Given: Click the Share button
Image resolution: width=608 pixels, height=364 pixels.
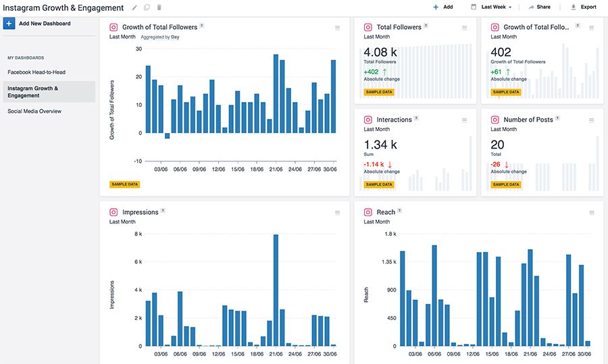Looking at the screenshot, I should click(x=539, y=7).
